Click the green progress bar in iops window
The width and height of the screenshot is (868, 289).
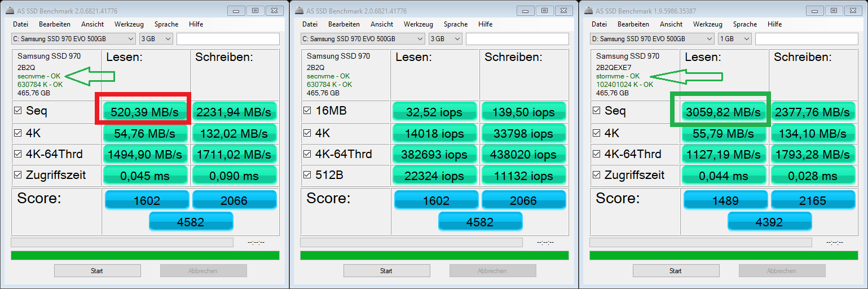click(x=434, y=256)
